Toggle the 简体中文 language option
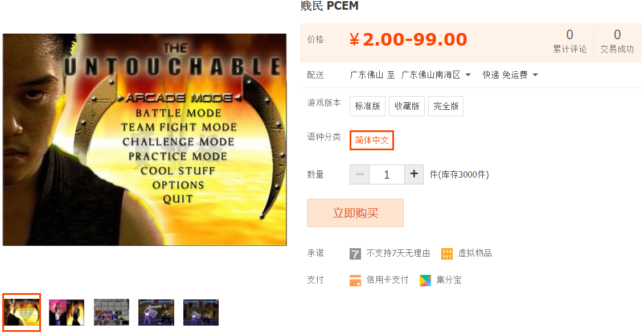 [372, 140]
